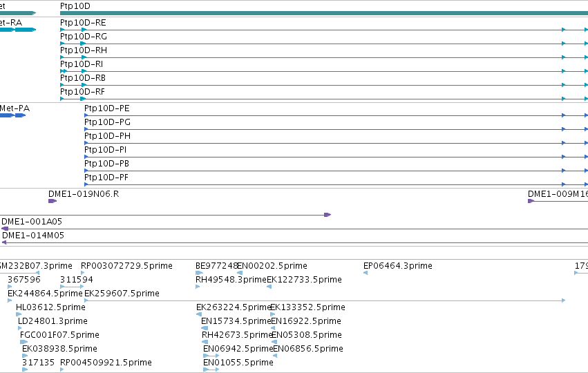Image resolution: width=588 pixels, height=373 pixels.
Task: Click the EN06856.5prime EST label
Action: point(308,349)
